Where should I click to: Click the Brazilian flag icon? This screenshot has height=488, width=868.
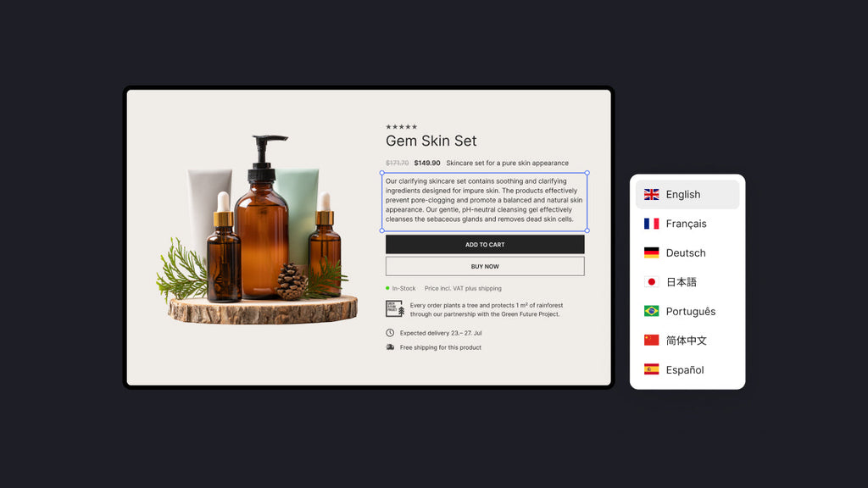(651, 311)
